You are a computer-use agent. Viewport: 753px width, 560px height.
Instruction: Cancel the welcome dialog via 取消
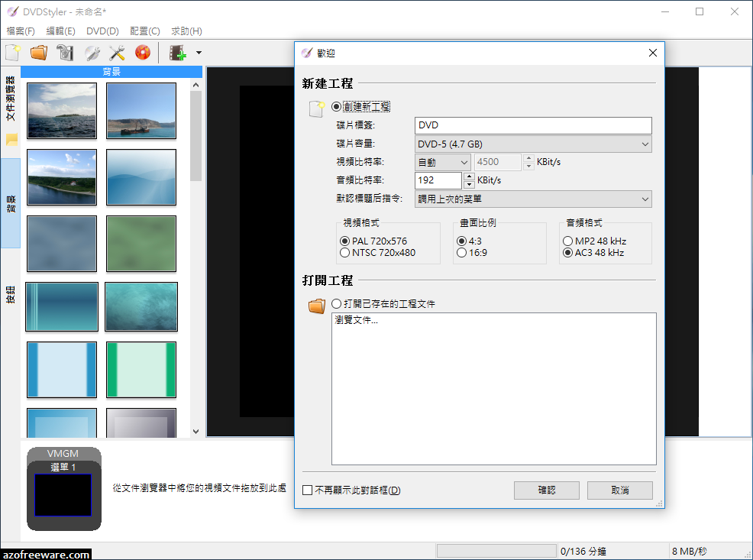[x=619, y=490]
